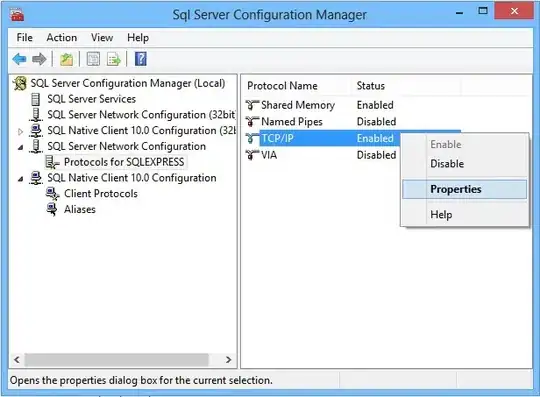Select the VIA protocol icon
The width and height of the screenshot is (540, 397).
[x=252, y=155]
